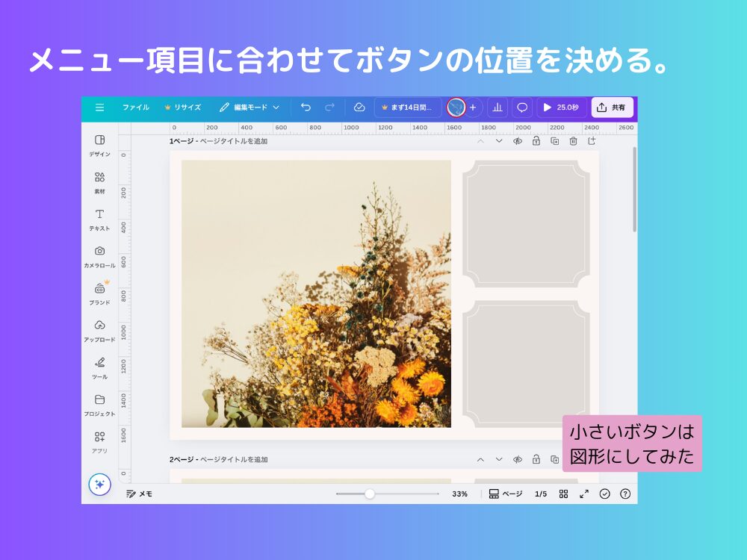This screenshot has width=747, height=560.
Task: Lock page 1 with the padlock icon
Action: [x=535, y=141]
